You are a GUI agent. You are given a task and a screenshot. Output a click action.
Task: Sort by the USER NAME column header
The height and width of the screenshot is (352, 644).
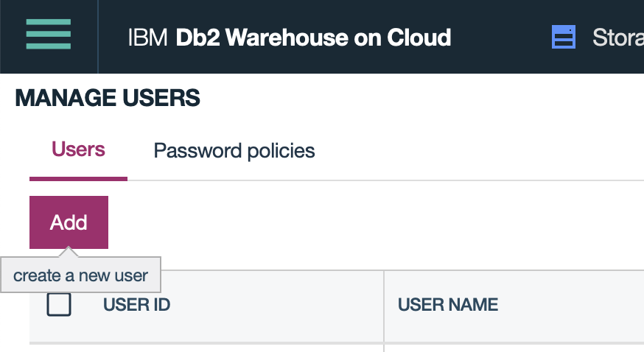pyautogui.click(x=448, y=304)
